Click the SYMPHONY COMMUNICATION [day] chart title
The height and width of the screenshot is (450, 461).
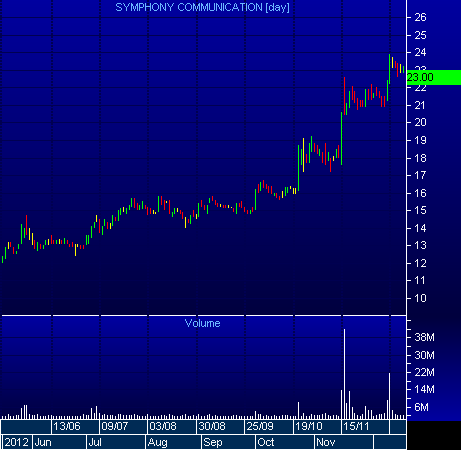pyautogui.click(x=202, y=7)
